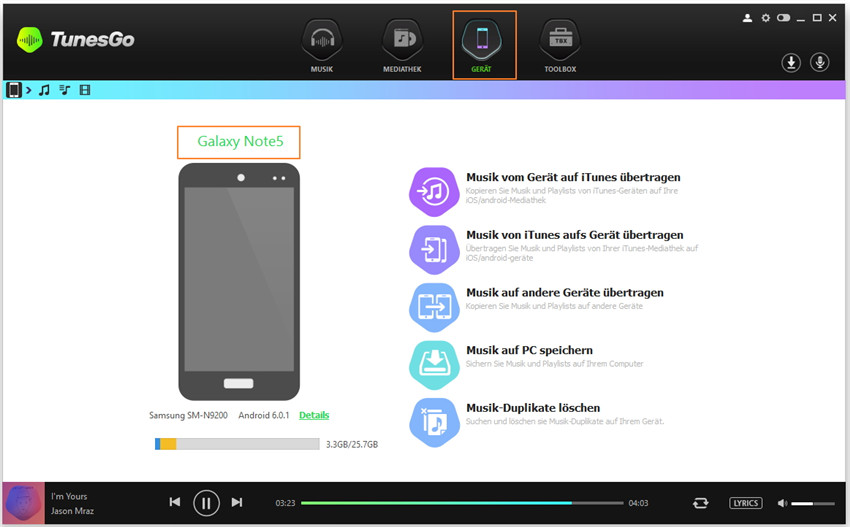The height and width of the screenshot is (527, 850).
Task: Open the user account icon
Action: (x=747, y=18)
